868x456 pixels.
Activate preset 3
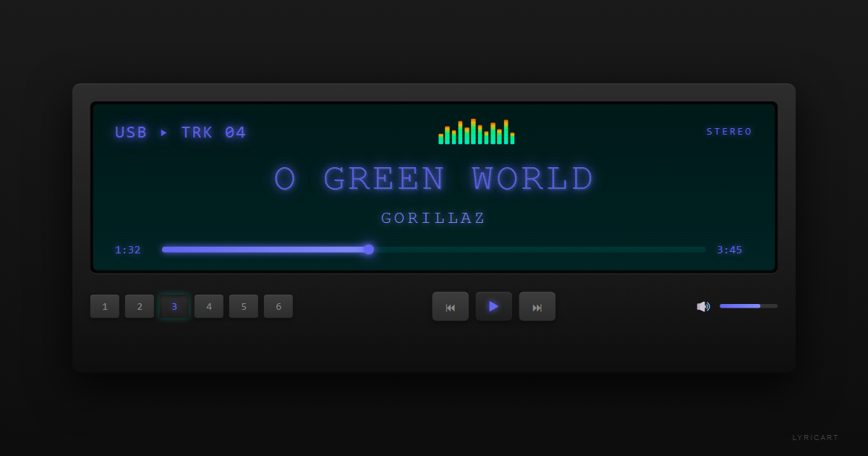[174, 306]
